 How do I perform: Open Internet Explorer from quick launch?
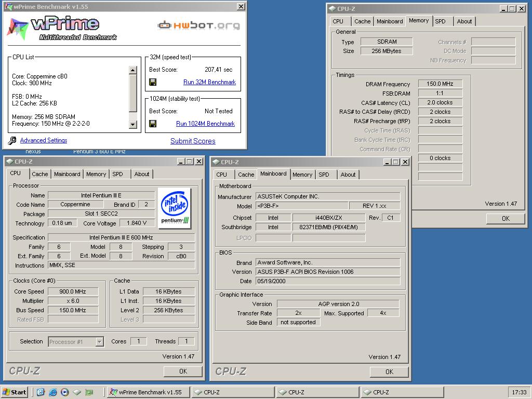tap(52, 392)
